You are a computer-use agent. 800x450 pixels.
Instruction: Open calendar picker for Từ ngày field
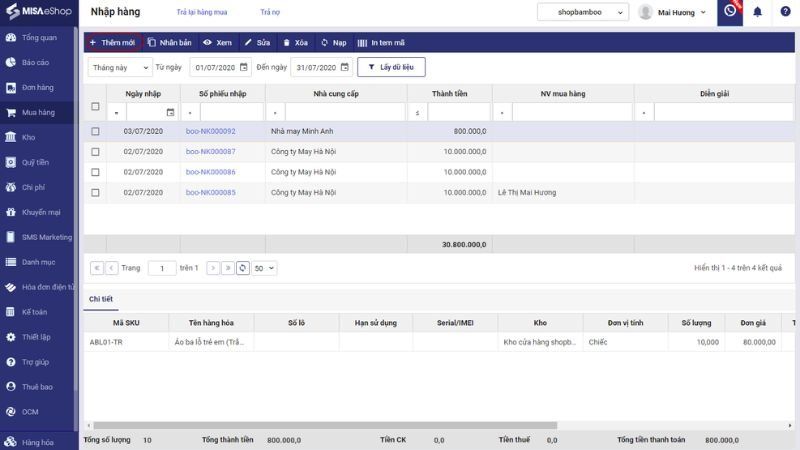pos(243,67)
